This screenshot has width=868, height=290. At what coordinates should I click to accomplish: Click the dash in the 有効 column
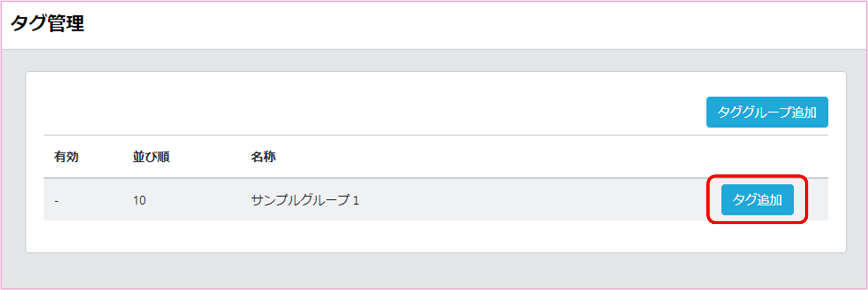tap(56, 201)
